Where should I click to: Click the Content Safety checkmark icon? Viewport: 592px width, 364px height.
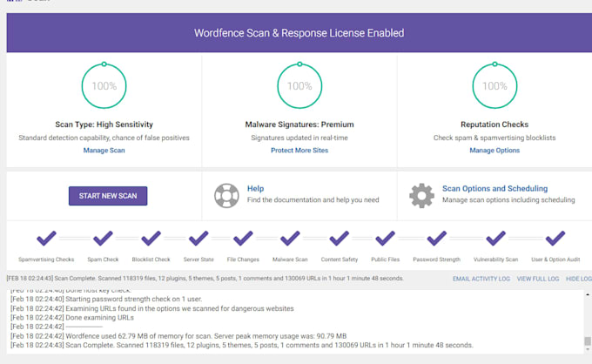[339, 238]
